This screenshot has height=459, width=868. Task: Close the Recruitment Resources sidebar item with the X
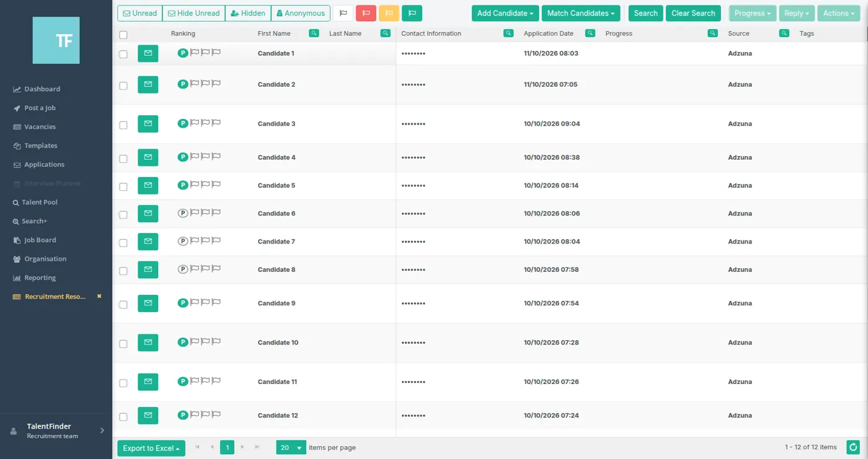pyautogui.click(x=99, y=296)
